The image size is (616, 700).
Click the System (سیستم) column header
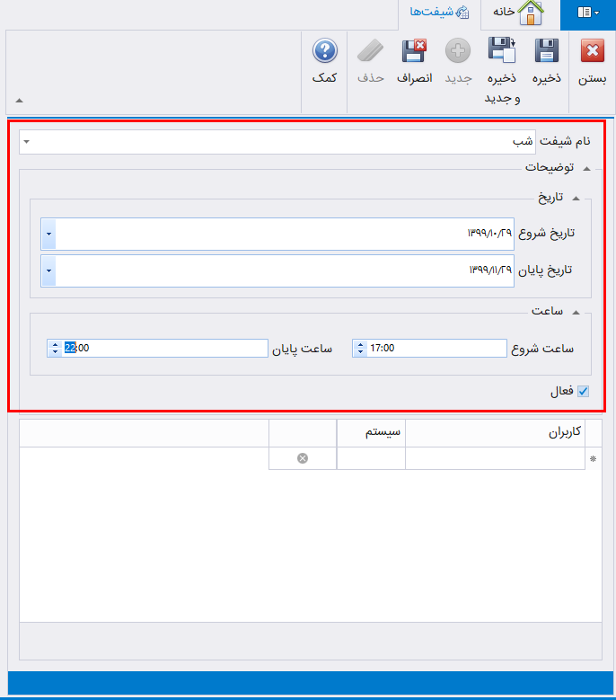(x=371, y=432)
